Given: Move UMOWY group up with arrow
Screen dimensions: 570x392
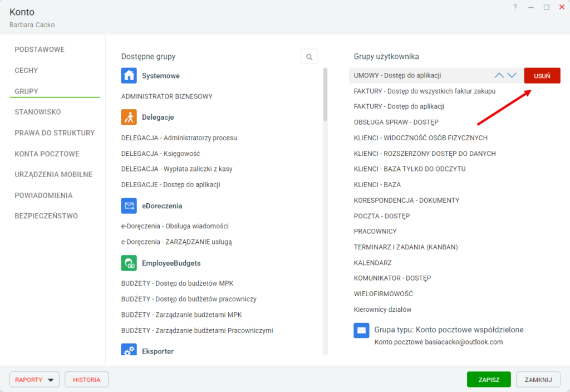Looking at the screenshot, I should point(499,76).
